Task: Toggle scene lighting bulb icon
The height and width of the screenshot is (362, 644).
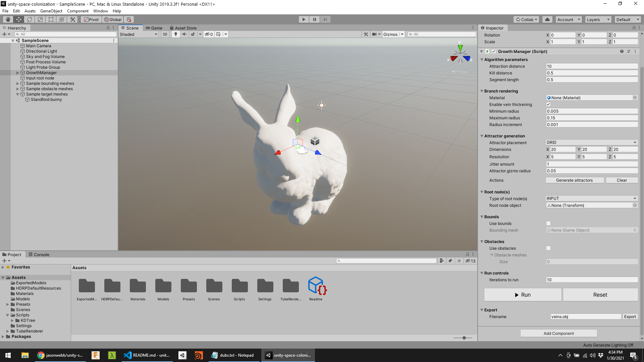Action: click(x=176, y=34)
